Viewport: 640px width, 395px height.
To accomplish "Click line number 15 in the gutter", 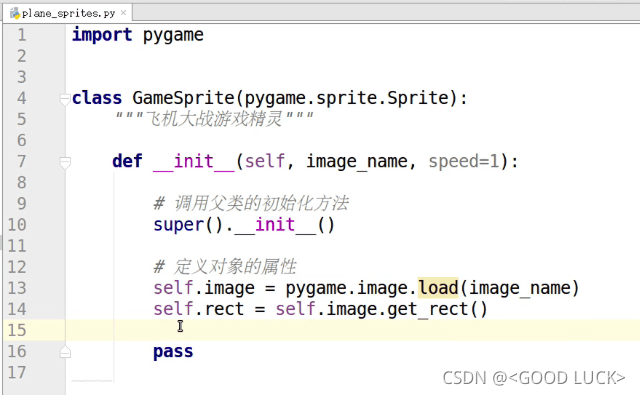I will (x=17, y=330).
